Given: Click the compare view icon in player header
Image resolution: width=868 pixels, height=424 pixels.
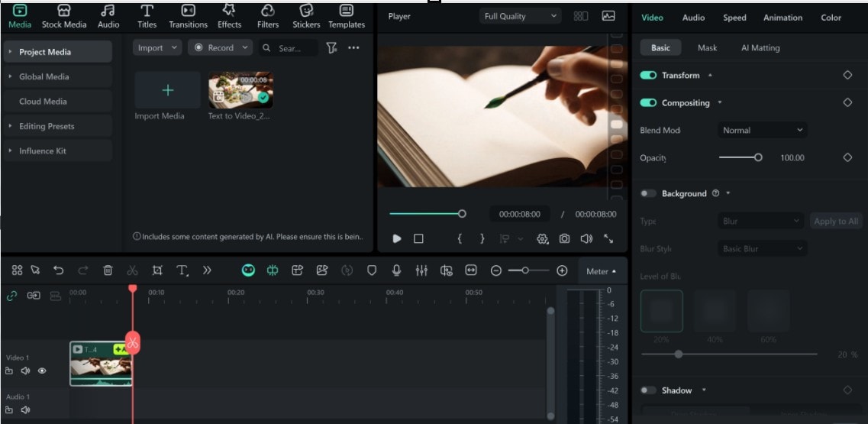Looking at the screenshot, I should 581,16.
